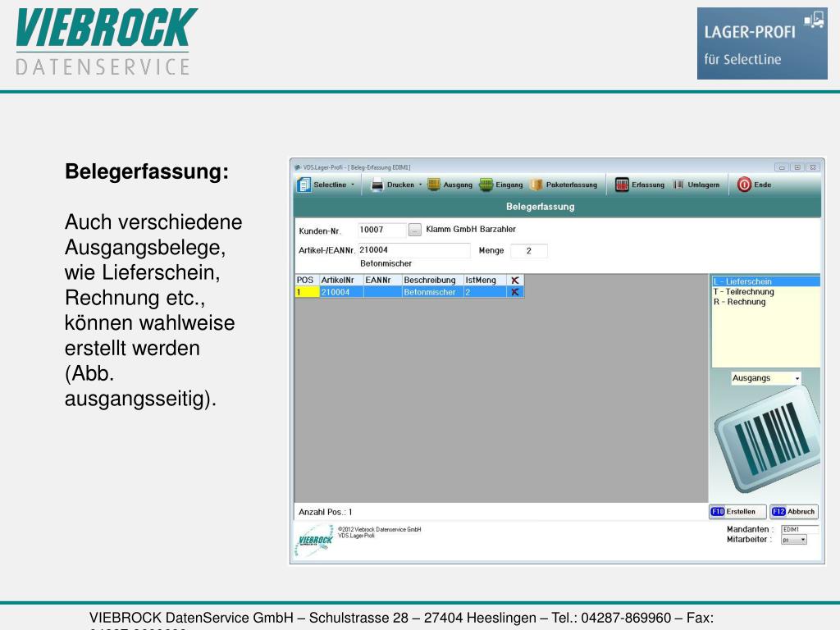Click the Eingang green pallet icon

pyautogui.click(x=486, y=185)
